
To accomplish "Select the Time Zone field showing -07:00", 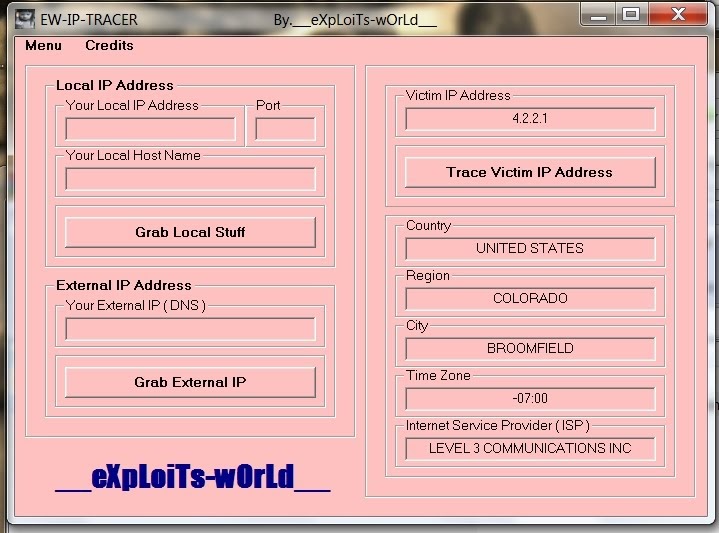I will click(530, 399).
